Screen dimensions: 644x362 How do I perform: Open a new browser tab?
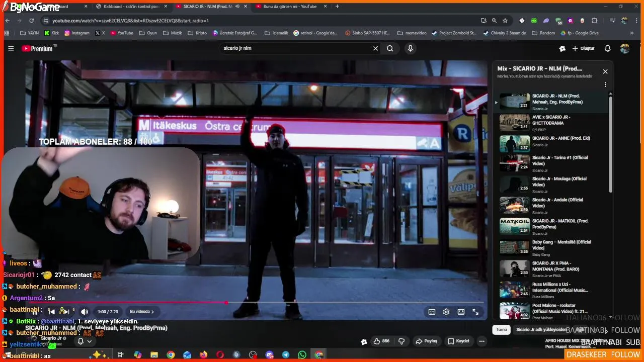(337, 7)
